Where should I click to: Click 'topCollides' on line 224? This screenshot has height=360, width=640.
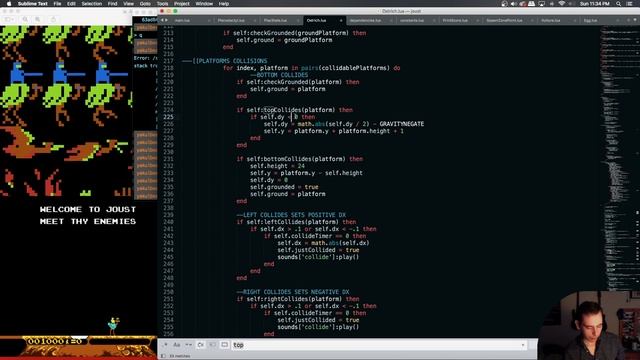coord(282,110)
